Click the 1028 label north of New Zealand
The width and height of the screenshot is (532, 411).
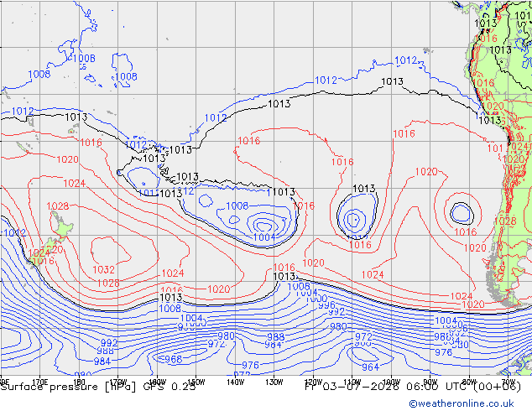pyautogui.click(x=58, y=205)
